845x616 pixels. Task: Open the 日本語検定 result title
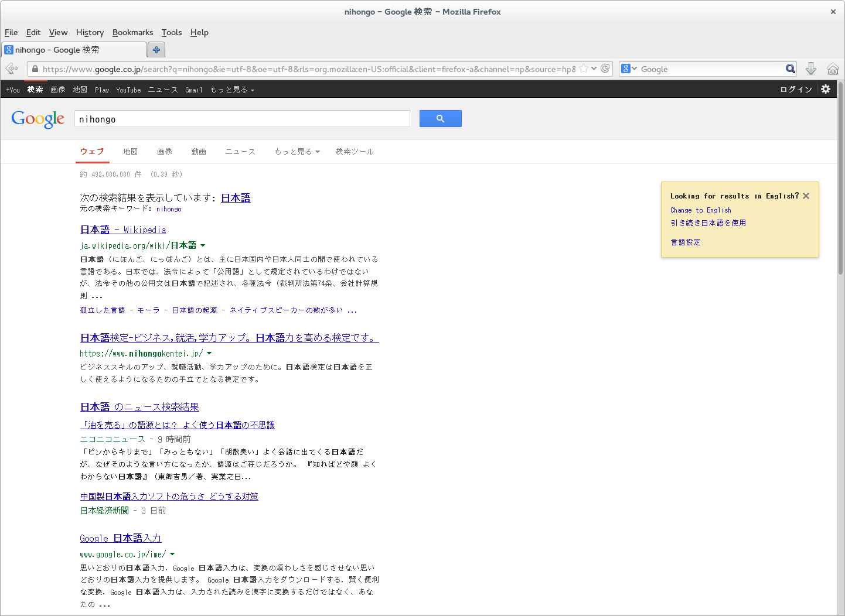229,338
